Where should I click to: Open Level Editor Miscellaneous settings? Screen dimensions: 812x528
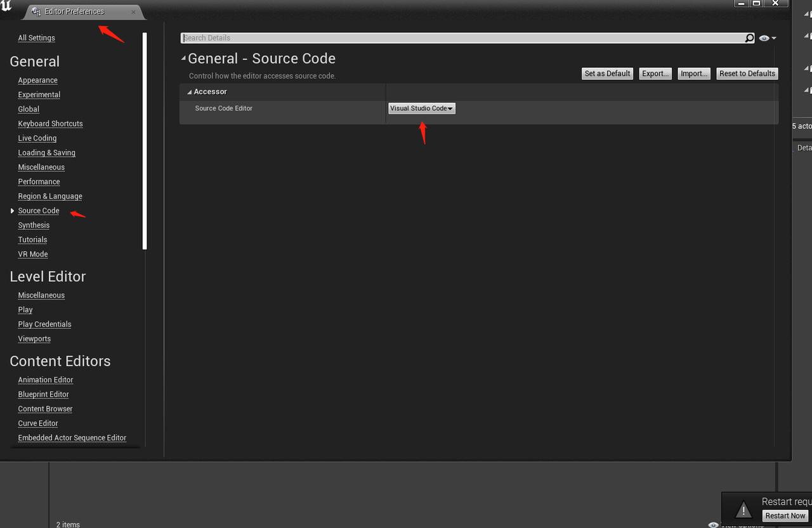pos(41,296)
